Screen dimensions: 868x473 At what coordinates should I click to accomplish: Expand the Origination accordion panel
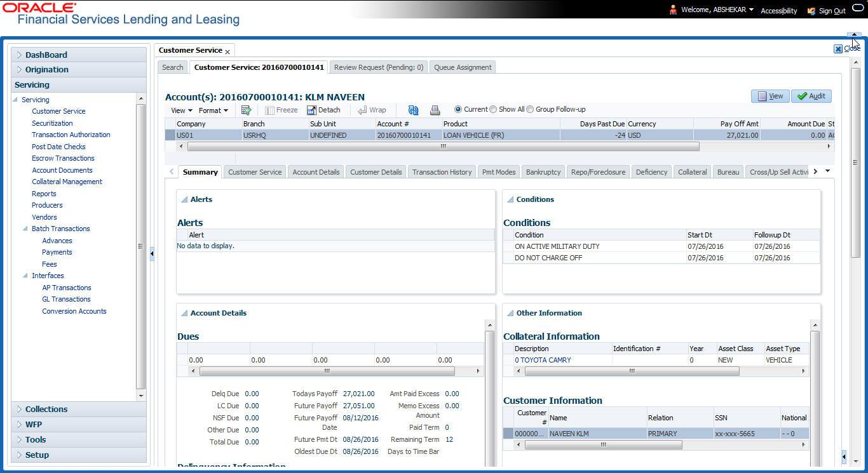point(79,69)
